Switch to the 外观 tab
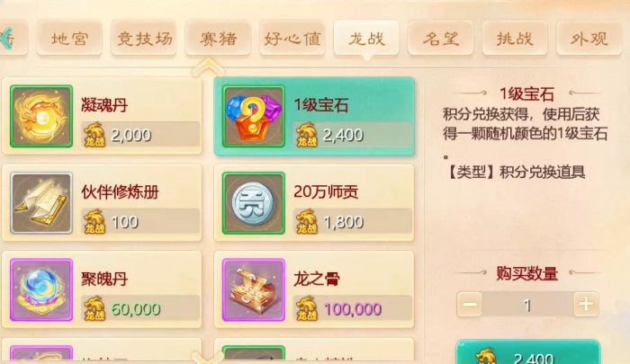 [x=589, y=39]
